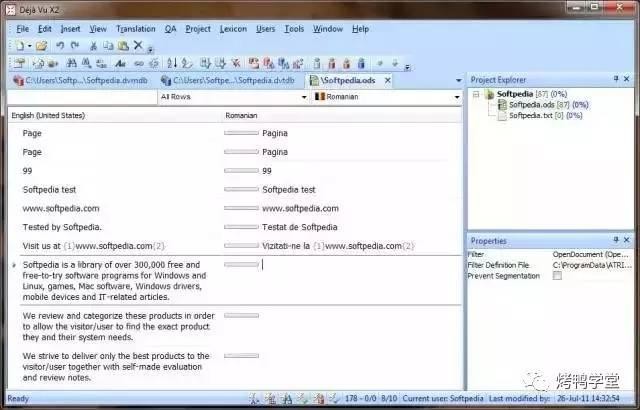Toggle the Properties panel pin

[x=615, y=241]
